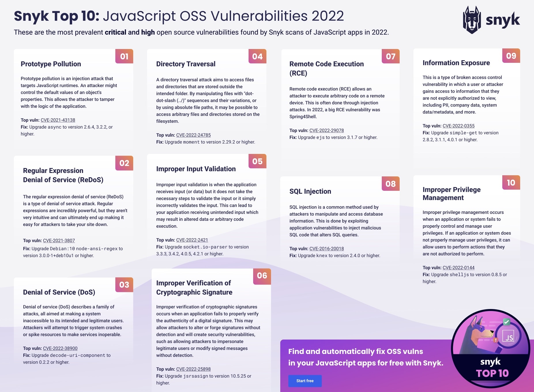Click the Directory Traversal heading
The height and width of the screenshot is (392, 534).
click(x=186, y=64)
